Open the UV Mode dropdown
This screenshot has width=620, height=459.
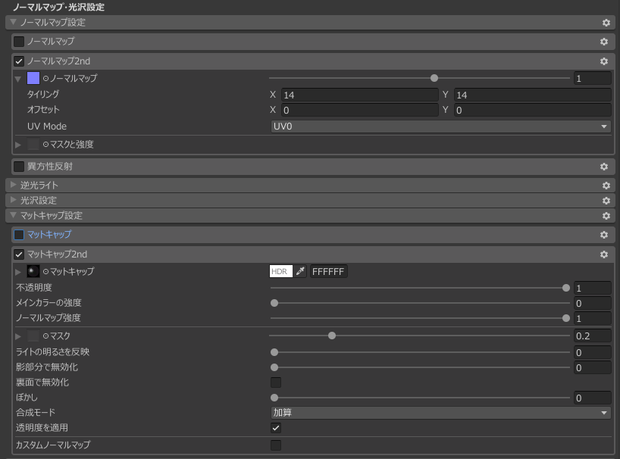[440, 127]
